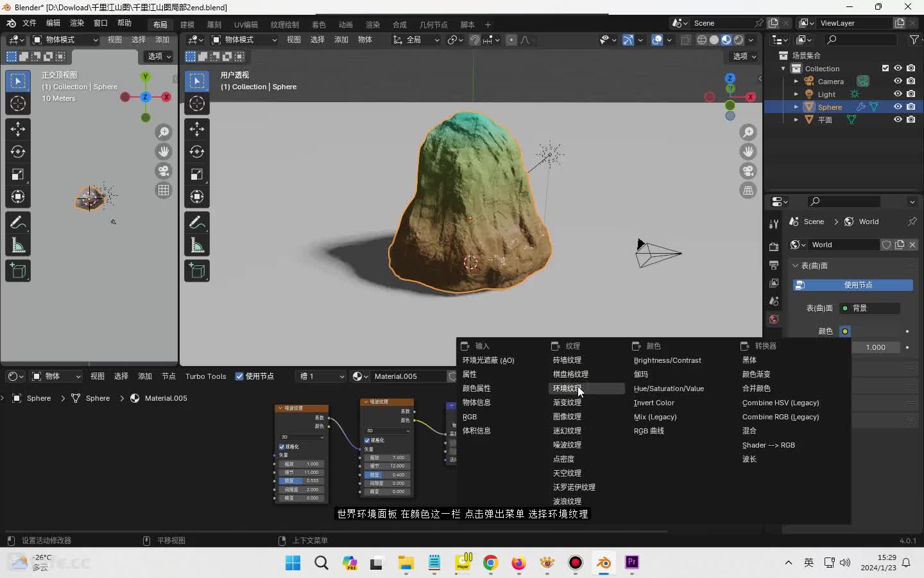Screen dimensions: 924x578
Task: Click the pan hand icon in main viewport
Action: pyautogui.click(x=748, y=152)
